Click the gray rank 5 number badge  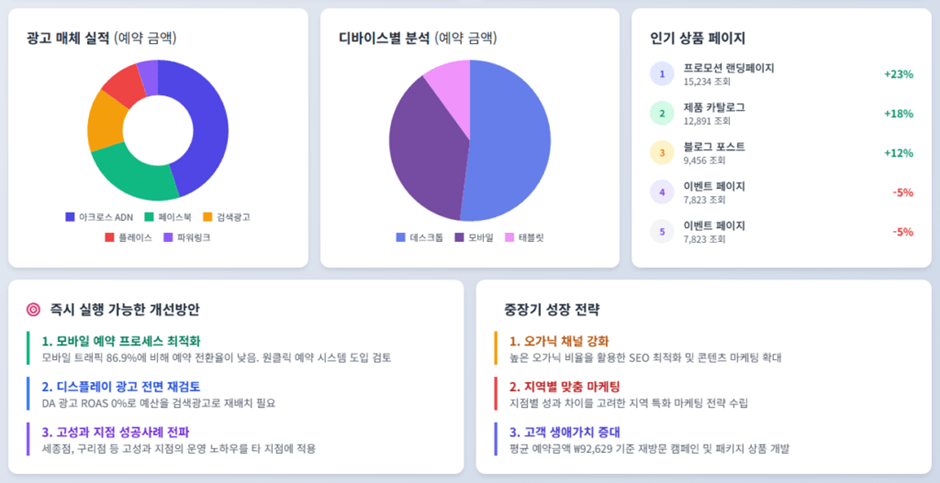click(x=661, y=231)
